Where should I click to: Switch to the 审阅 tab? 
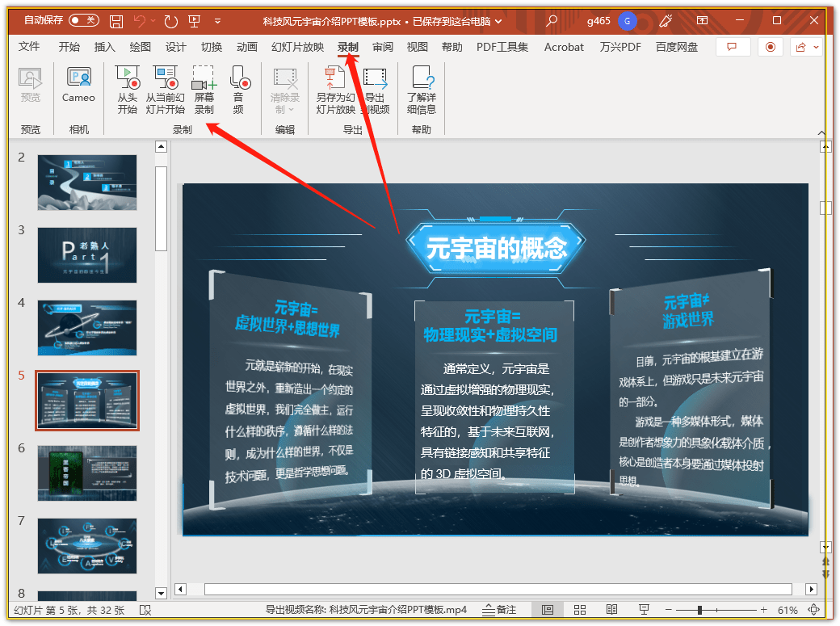pyautogui.click(x=383, y=47)
